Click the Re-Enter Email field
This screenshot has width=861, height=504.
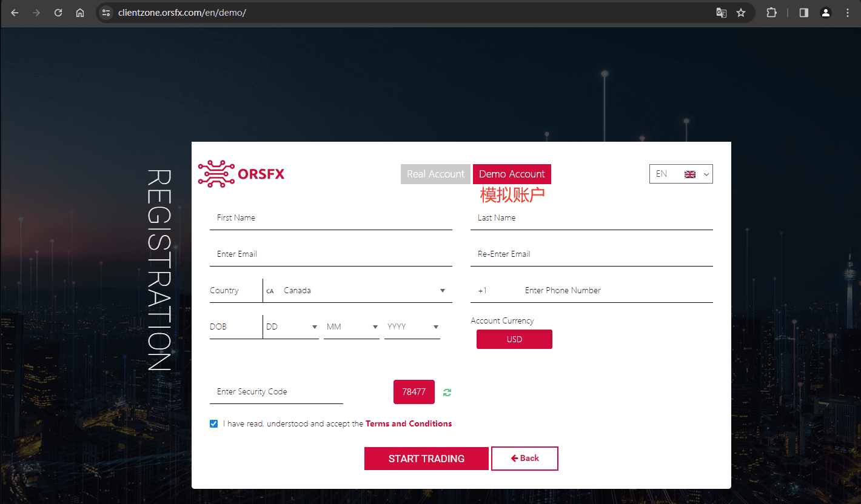point(592,254)
